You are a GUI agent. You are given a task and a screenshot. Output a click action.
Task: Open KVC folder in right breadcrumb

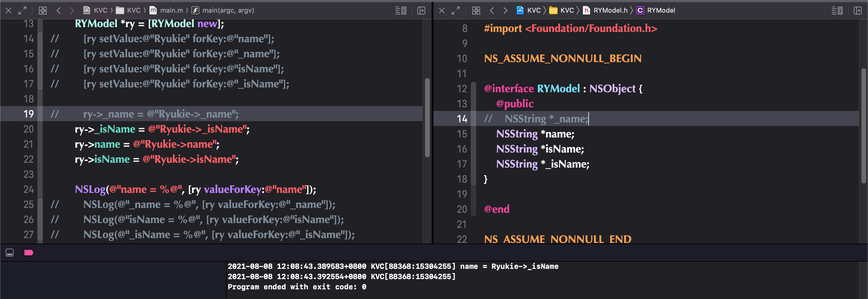point(562,11)
